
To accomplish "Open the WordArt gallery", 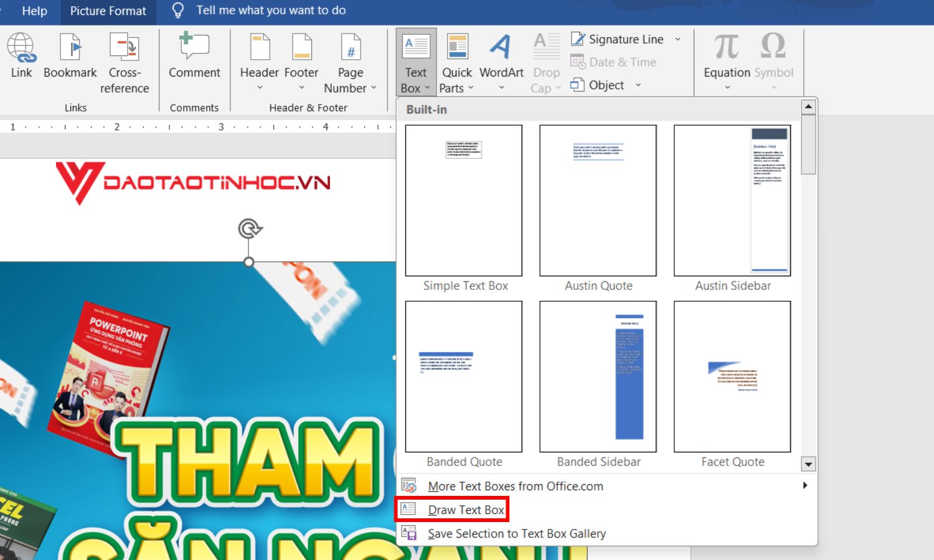I will 501,63.
